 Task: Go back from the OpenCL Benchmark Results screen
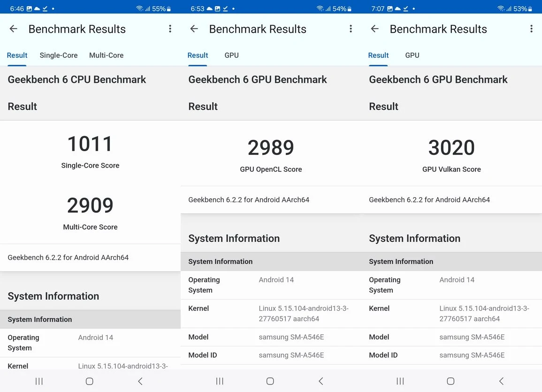pyautogui.click(x=194, y=29)
